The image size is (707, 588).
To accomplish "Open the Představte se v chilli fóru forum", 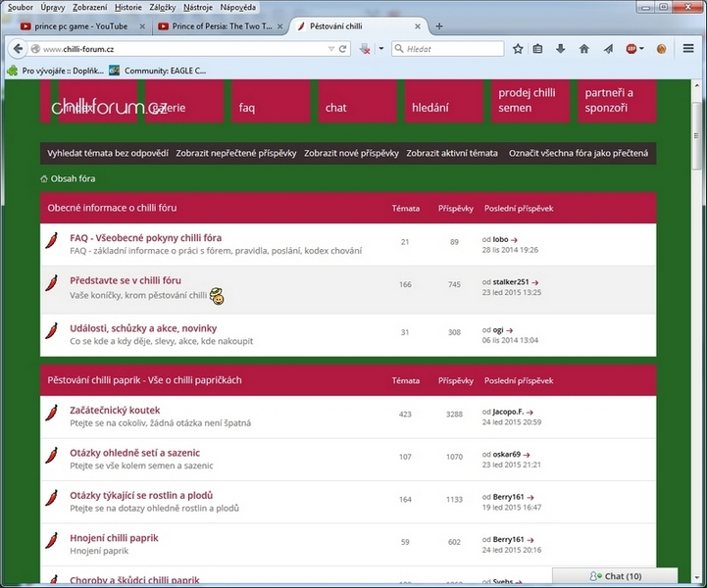I will click(126, 280).
